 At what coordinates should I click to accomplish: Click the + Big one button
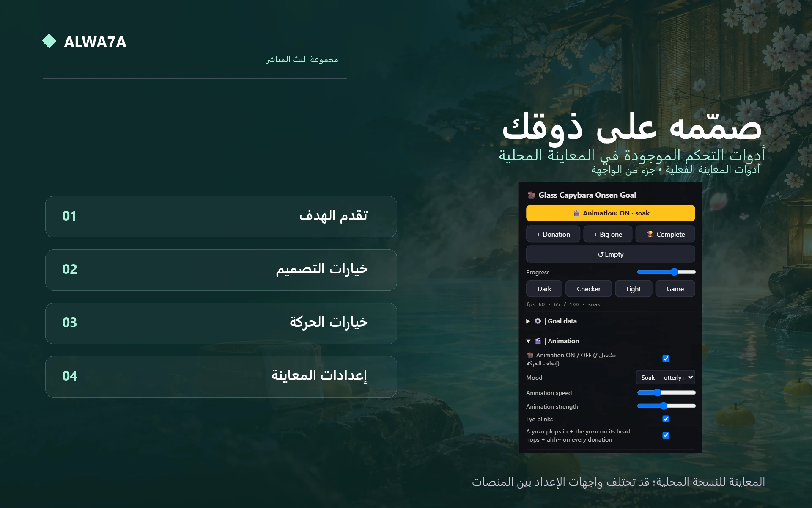coord(608,234)
